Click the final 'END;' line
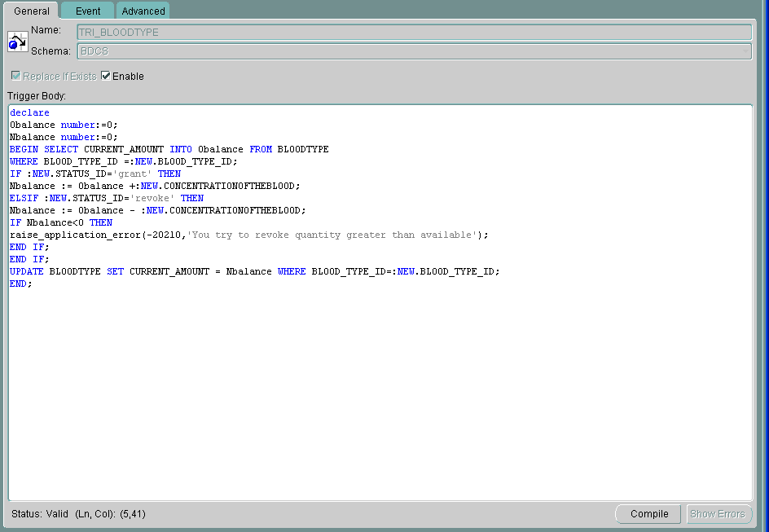The height and width of the screenshot is (532, 769). pos(20,284)
